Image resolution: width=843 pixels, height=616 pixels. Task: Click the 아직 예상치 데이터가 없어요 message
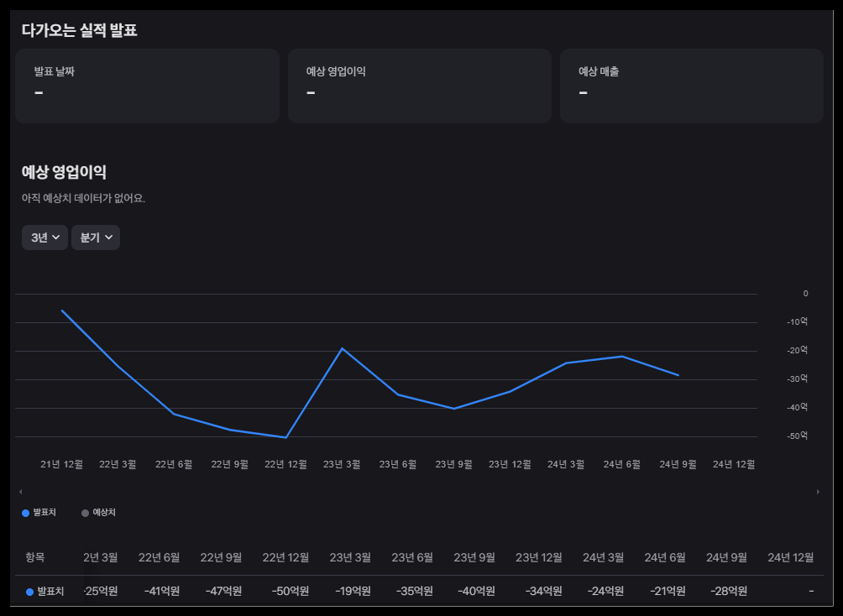(83, 198)
